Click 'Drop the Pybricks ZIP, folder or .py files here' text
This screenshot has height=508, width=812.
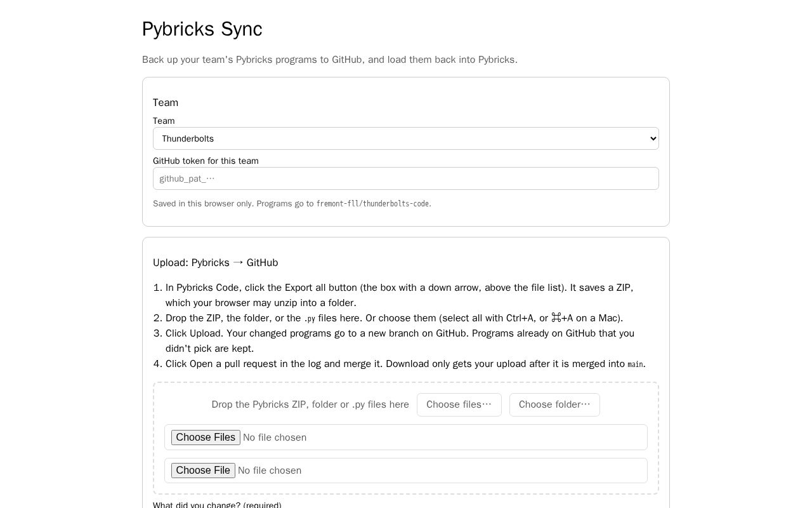click(x=310, y=404)
